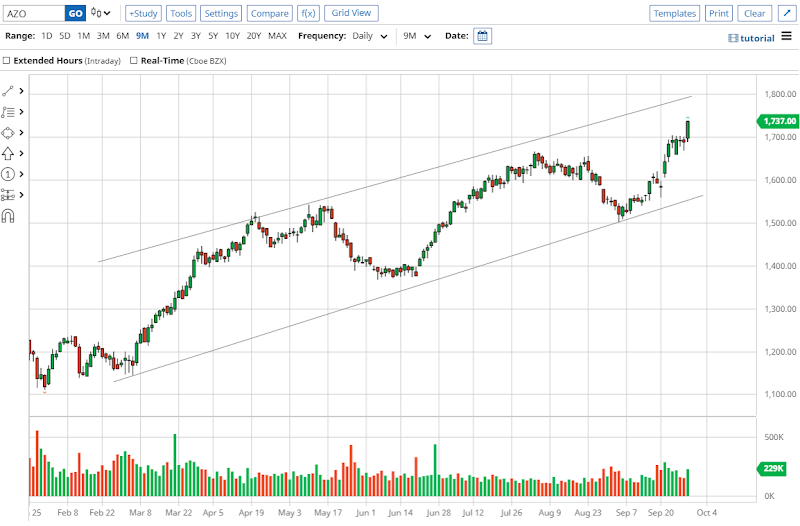
Task: Select the line drawing tool
Action: (9, 91)
